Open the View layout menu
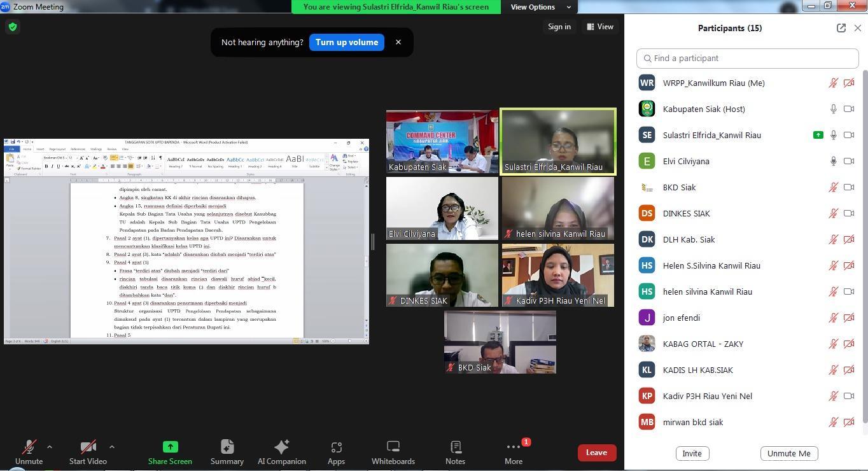This screenshot has height=471, width=868. [600, 27]
